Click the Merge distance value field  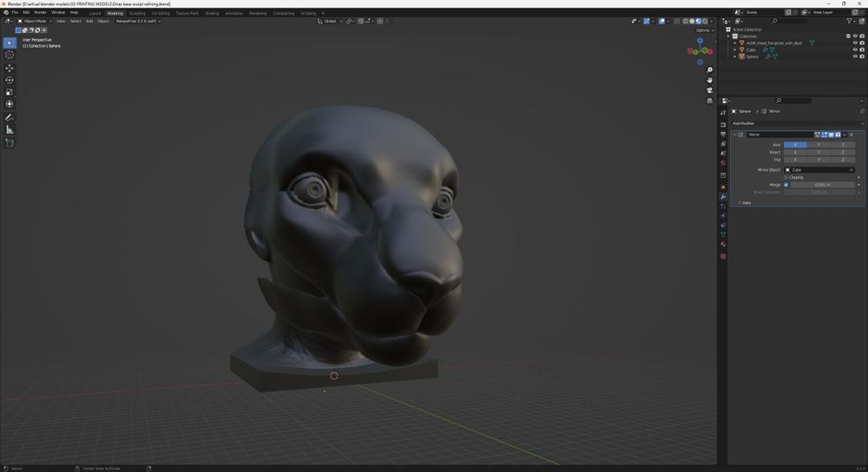pyautogui.click(x=822, y=185)
